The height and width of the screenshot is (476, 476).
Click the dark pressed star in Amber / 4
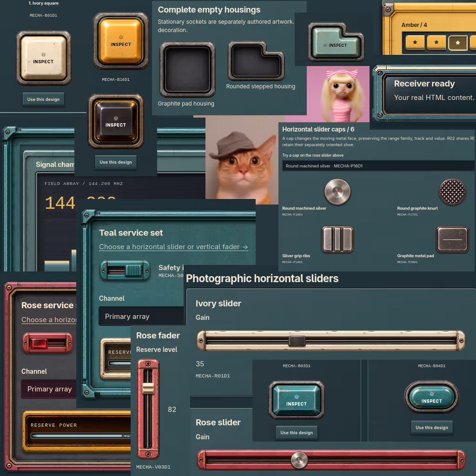coord(457,42)
